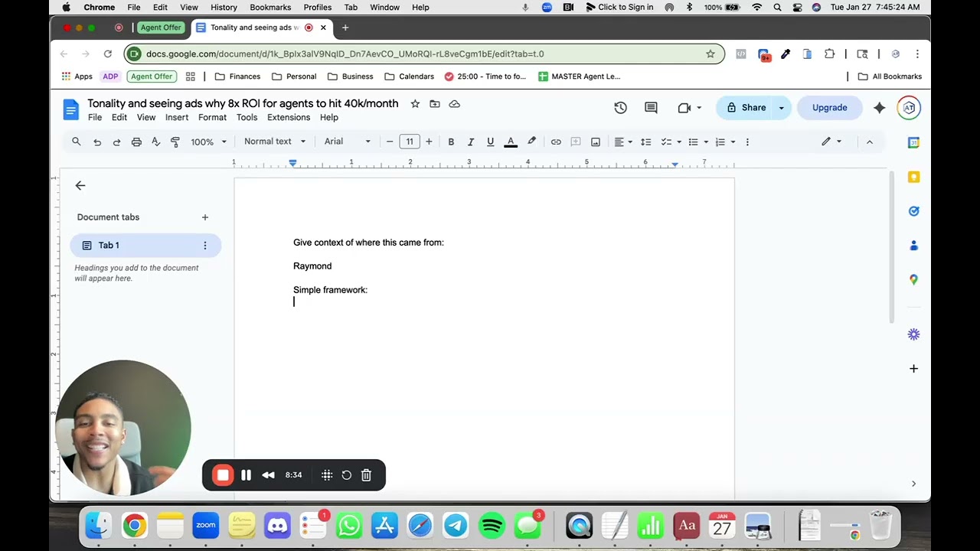980x551 pixels.
Task: Open Contacts side panel icon
Action: coord(913,246)
